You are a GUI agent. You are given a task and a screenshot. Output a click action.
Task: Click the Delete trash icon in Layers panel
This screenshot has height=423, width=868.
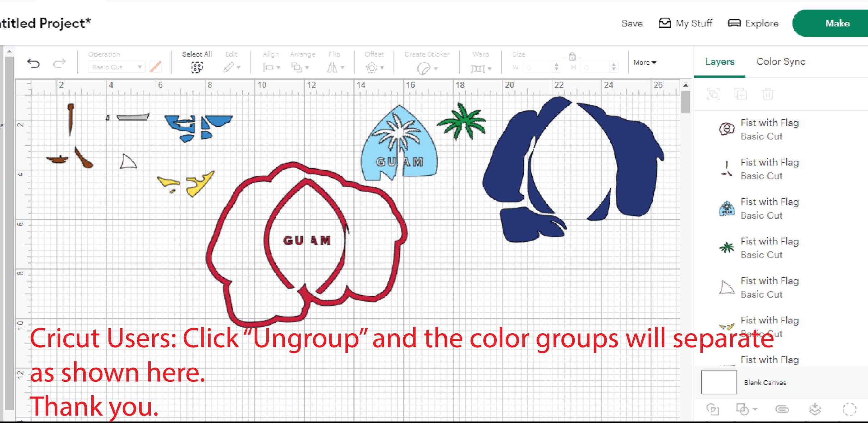click(x=768, y=94)
